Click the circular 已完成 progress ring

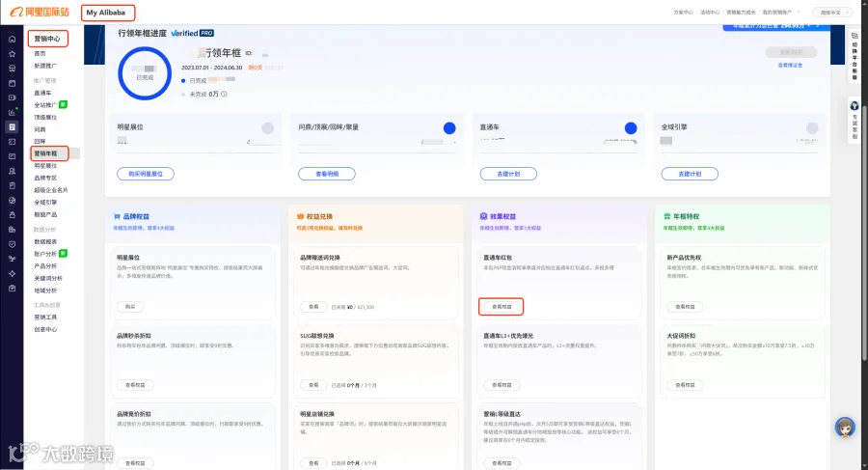click(x=145, y=73)
